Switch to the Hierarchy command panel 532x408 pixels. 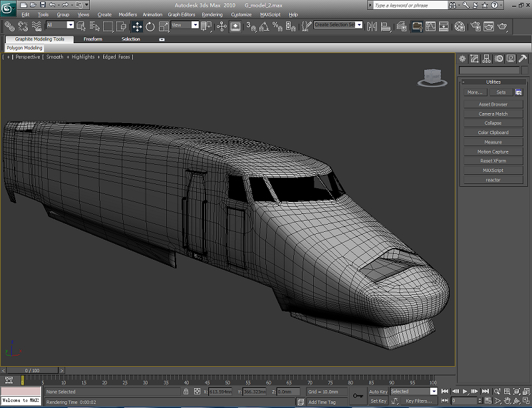pos(487,58)
